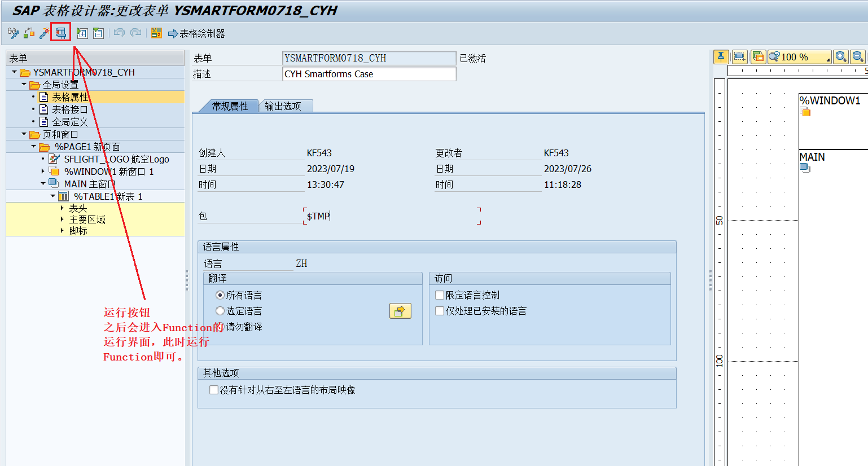Click the field list on/off icon

[156, 33]
